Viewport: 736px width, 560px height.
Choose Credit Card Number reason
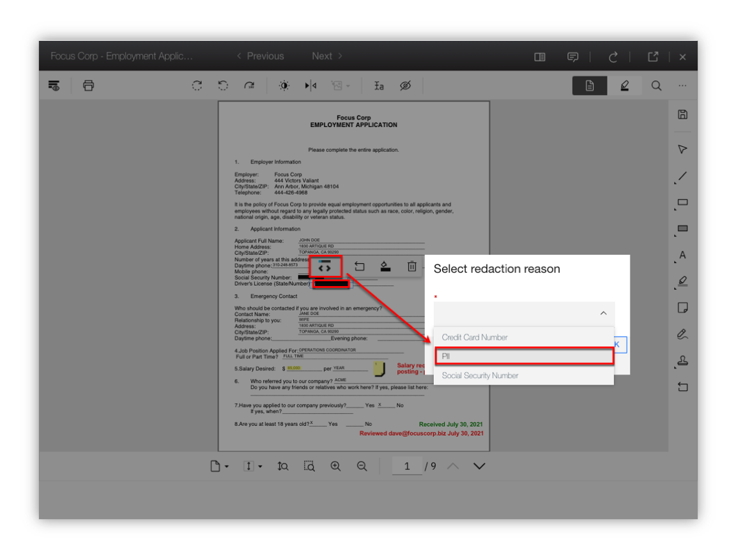[524, 337]
